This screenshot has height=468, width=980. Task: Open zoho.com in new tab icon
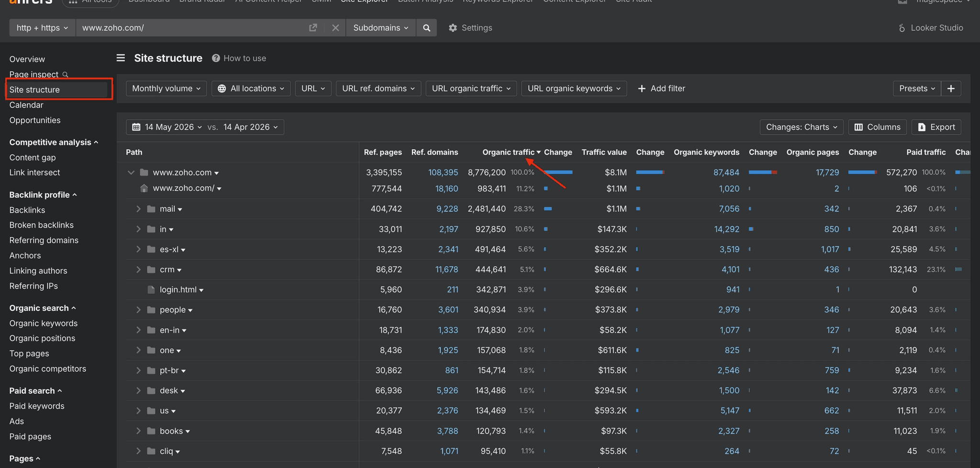click(313, 28)
